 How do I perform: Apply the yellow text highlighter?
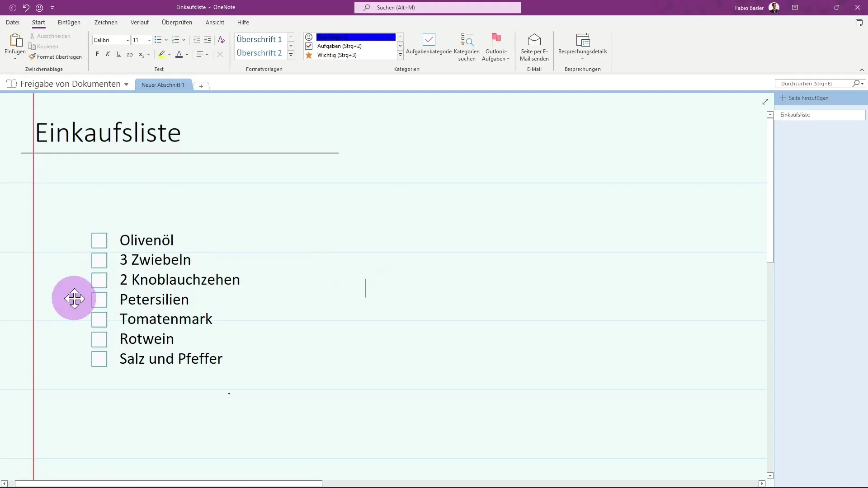161,54
